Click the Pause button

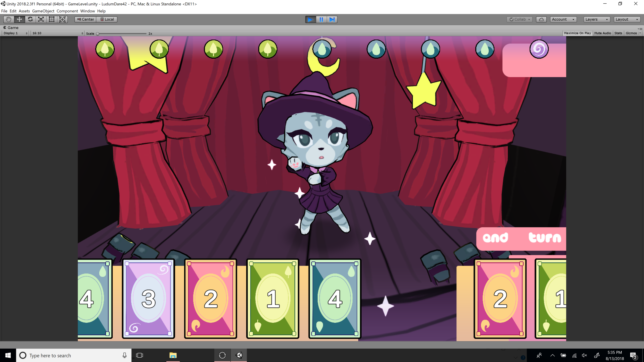[x=321, y=19]
